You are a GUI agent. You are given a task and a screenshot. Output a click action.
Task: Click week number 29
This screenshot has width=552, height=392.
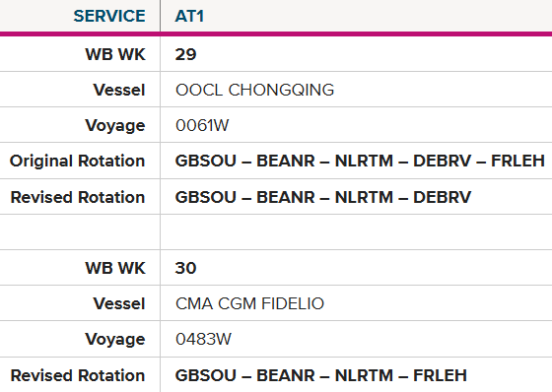(185, 54)
